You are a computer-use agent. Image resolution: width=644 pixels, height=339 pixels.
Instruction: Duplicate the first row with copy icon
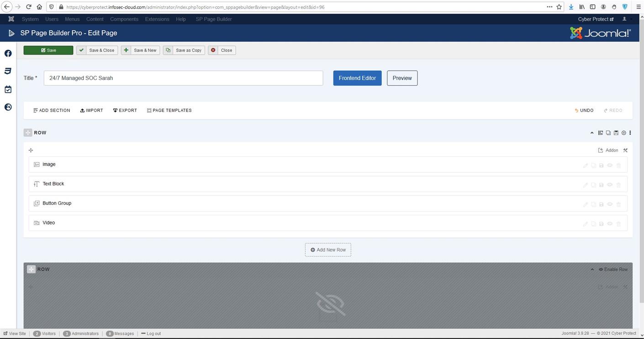pos(608,133)
